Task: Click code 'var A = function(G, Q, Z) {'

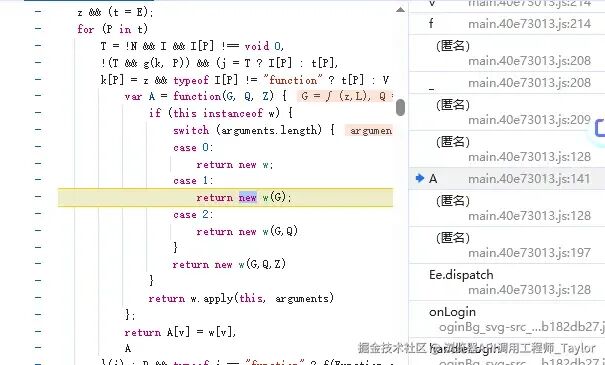Action: click(206, 96)
